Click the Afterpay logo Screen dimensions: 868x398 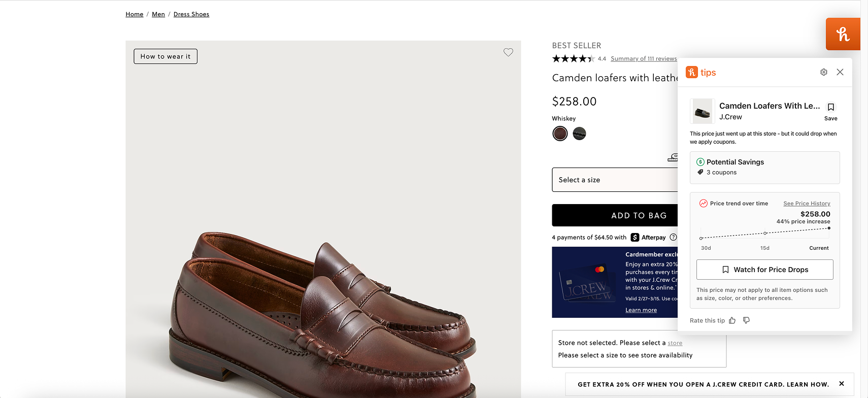(648, 237)
